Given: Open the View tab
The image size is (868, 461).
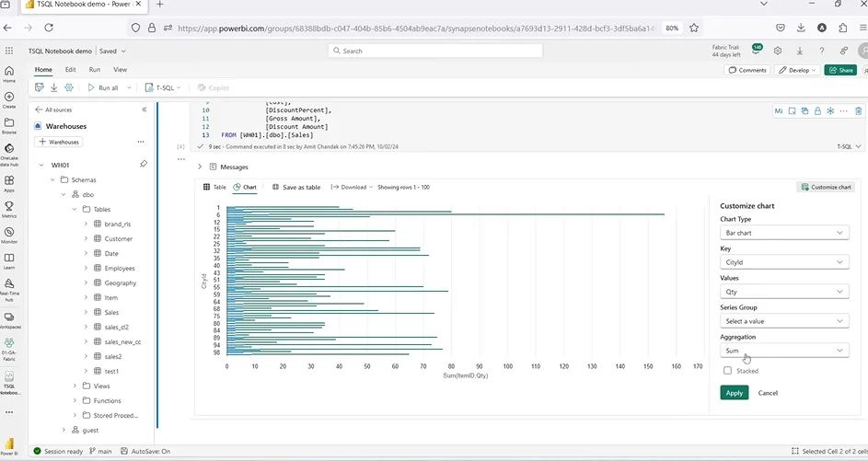Looking at the screenshot, I should pos(121,70).
